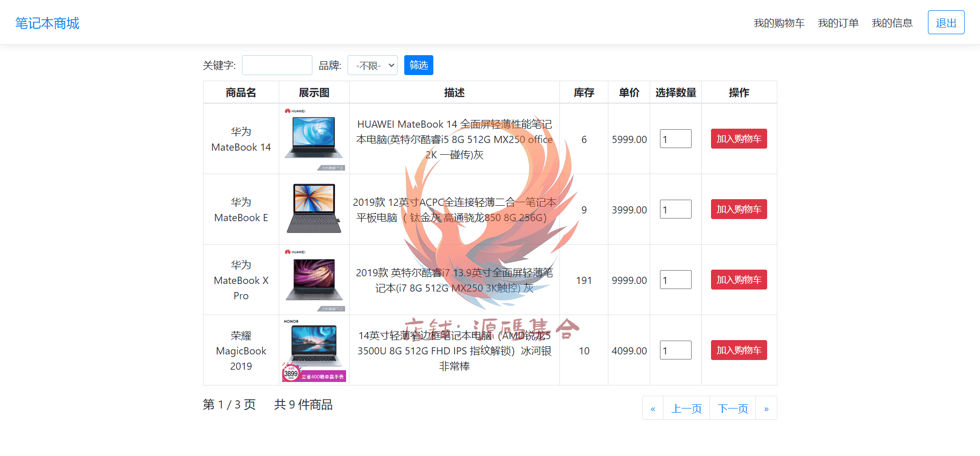Click the stock value 9 for MateBook E
This screenshot has height=456, width=980.
click(x=584, y=210)
